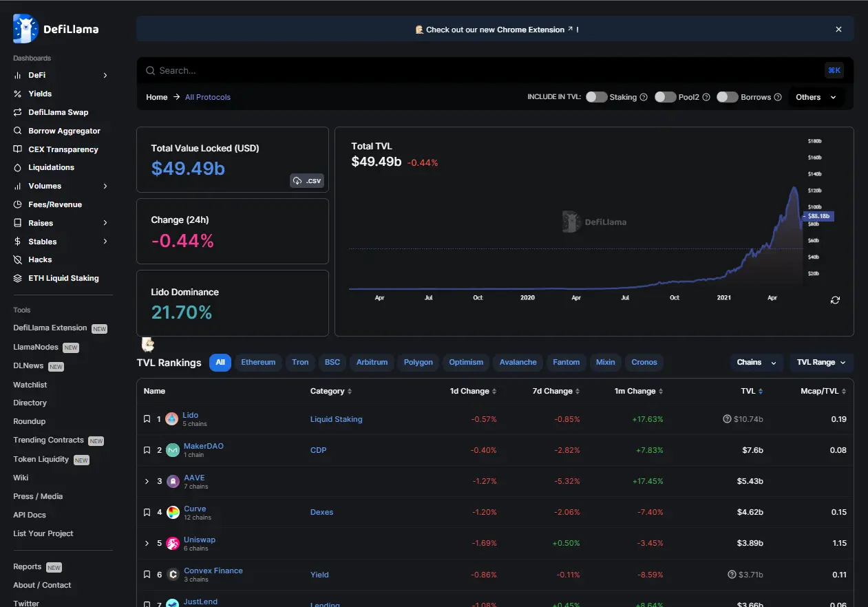Open the Lido protocol link
Screen dimensions: 868x607
point(190,415)
